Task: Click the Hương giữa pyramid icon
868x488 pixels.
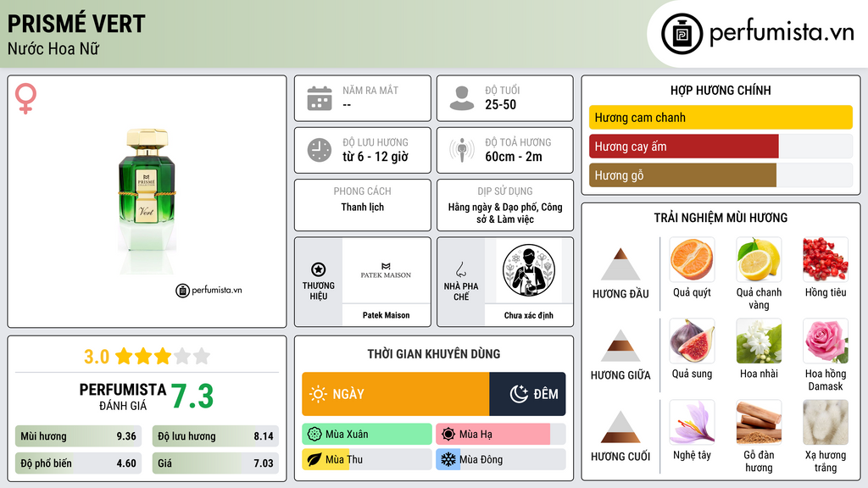Action: (x=620, y=346)
